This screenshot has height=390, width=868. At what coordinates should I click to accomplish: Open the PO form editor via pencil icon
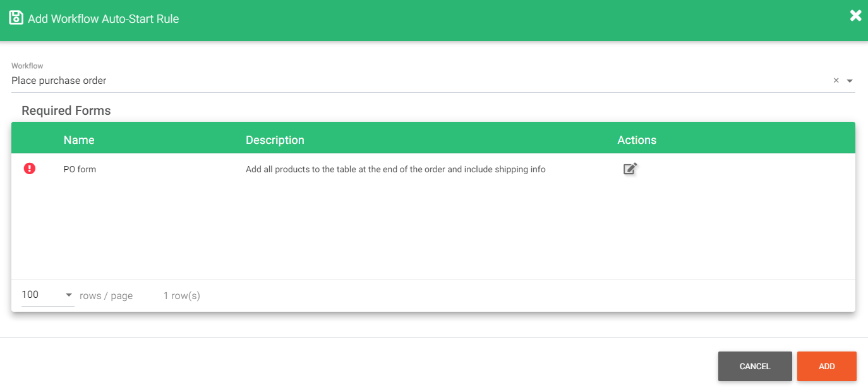tap(629, 168)
